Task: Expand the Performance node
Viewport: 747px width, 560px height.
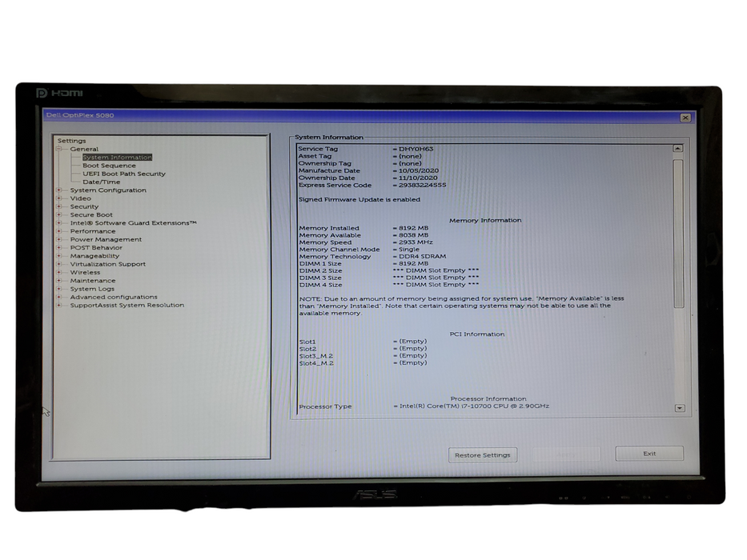Action: (x=59, y=231)
